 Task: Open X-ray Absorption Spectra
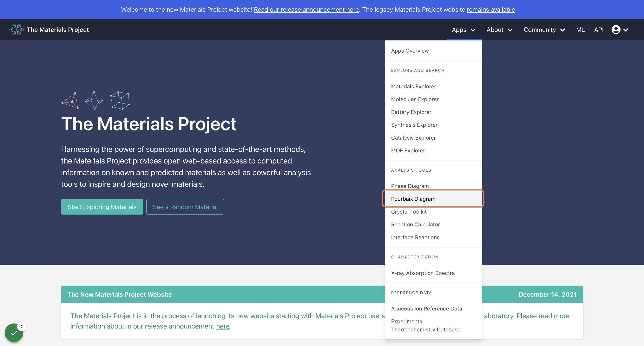pyautogui.click(x=433, y=273)
